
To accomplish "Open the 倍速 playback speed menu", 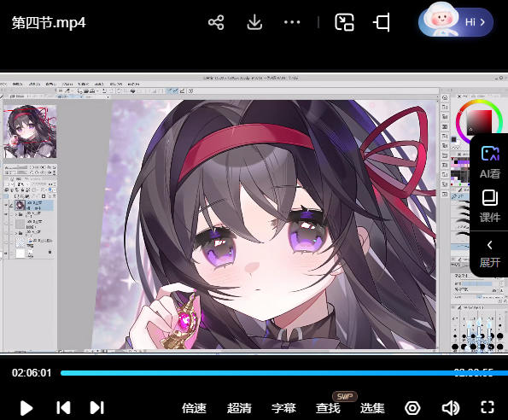I will pos(194,408).
